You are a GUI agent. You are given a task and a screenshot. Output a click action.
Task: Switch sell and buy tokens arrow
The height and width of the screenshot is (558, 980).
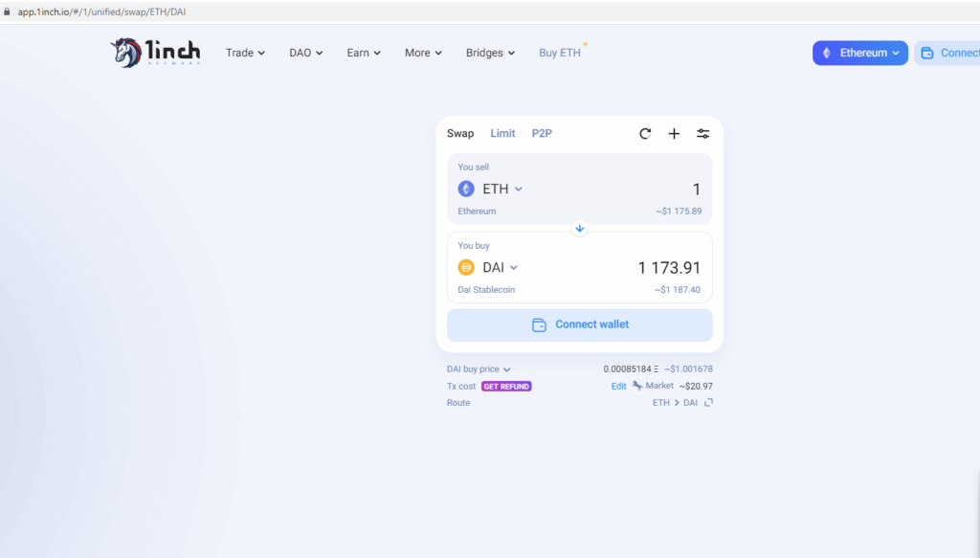[x=579, y=229]
